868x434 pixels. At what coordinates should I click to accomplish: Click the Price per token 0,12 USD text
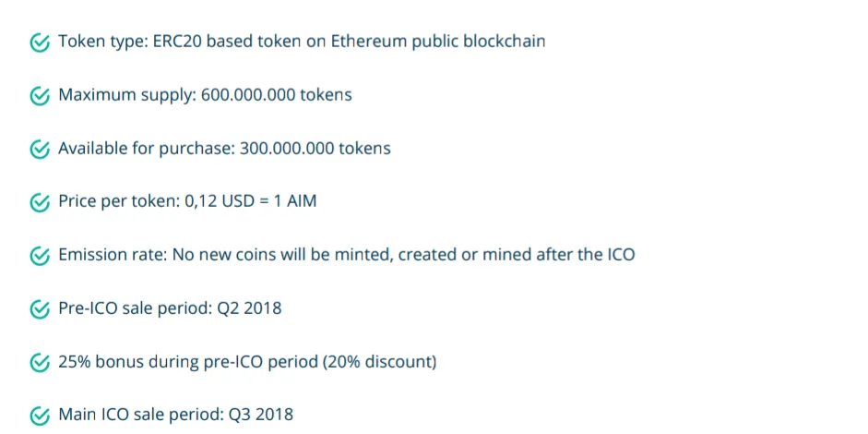pyautogui.click(x=187, y=201)
